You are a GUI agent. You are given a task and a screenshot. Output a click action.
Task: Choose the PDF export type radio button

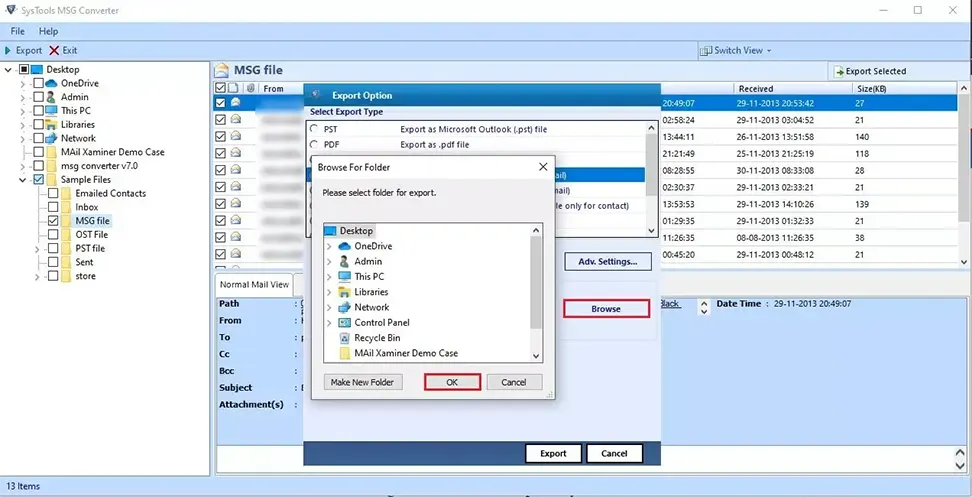(x=315, y=144)
